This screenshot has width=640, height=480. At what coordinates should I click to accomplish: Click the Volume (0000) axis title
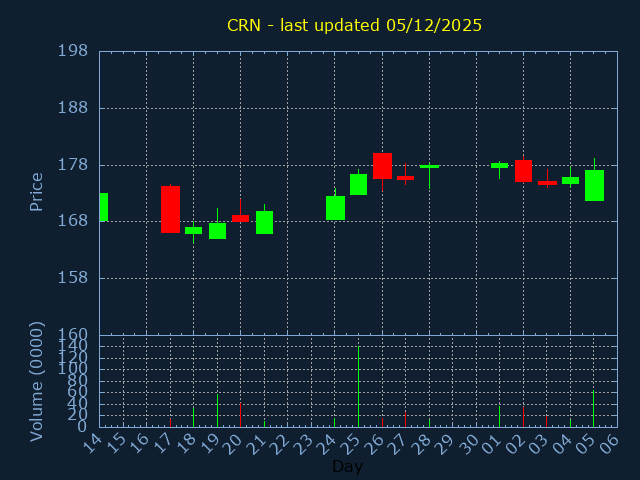click(36, 382)
